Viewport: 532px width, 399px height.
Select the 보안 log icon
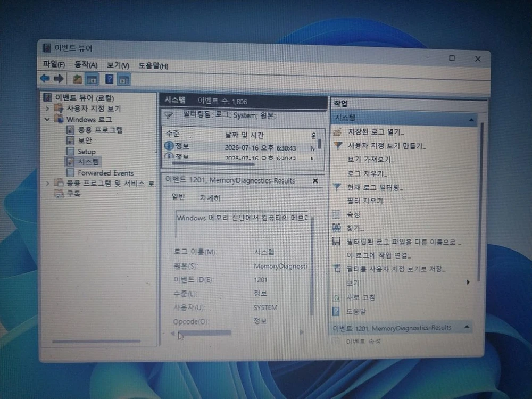[70, 140]
